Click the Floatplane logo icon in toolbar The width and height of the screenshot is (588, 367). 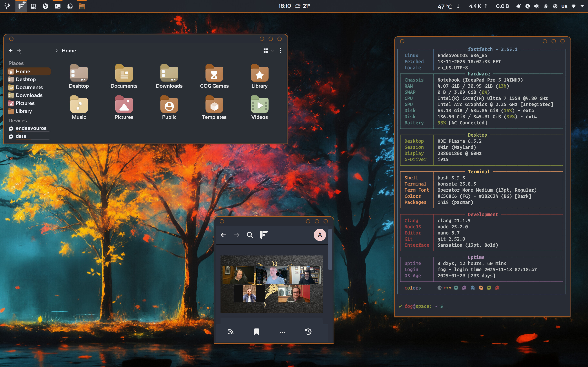click(x=264, y=235)
